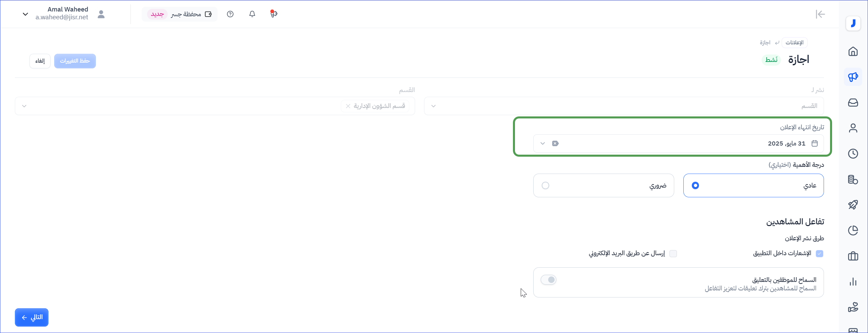Viewport: 868px width, 333px height.
Task: Uncheck الإشعارات داخل التطبيق checkbox
Action: point(820,253)
